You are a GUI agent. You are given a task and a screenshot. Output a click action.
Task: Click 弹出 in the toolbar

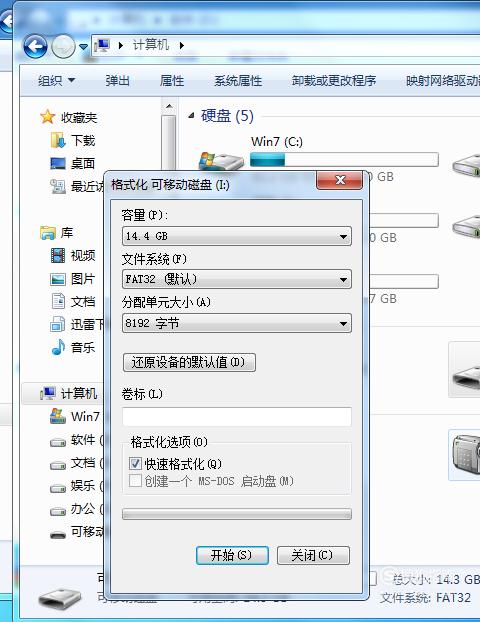pos(117,81)
